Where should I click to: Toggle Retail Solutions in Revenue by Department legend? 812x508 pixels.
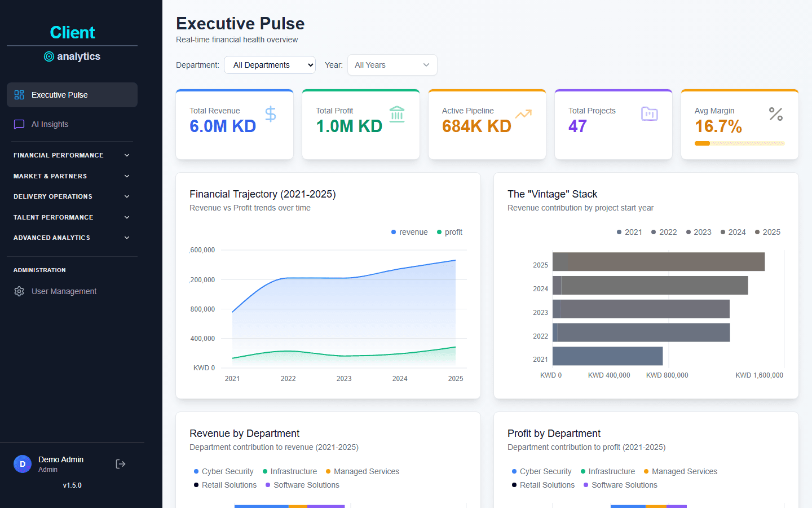225,485
